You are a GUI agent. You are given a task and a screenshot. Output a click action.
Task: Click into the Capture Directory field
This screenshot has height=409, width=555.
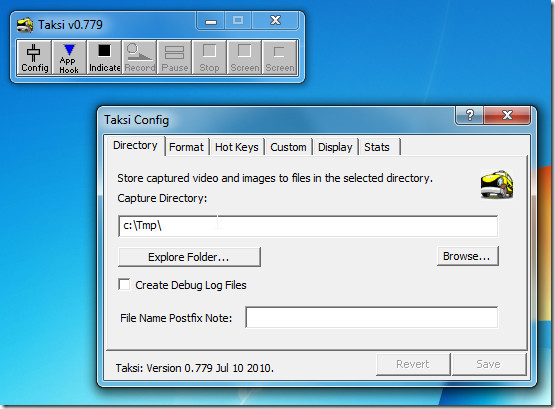(x=308, y=226)
